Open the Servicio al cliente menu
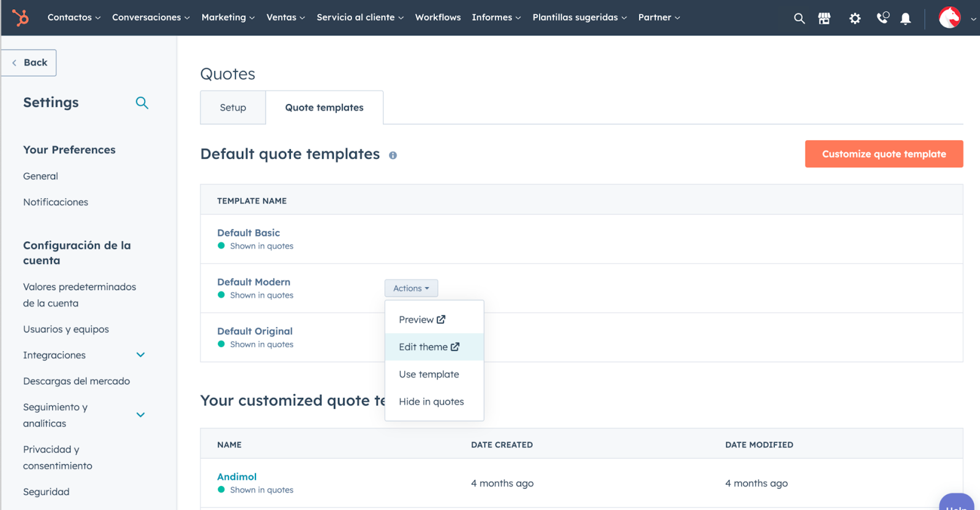Image resolution: width=980 pixels, height=510 pixels. pyautogui.click(x=360, y=18)
